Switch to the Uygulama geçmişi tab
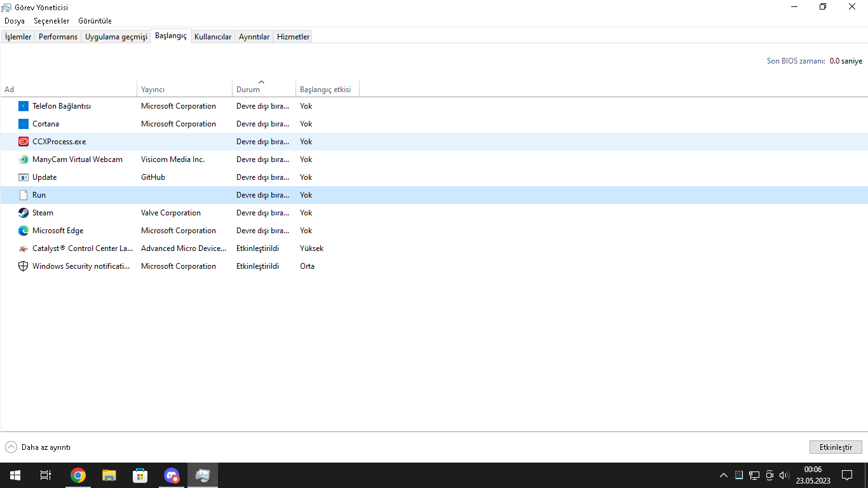This screenshot has width=868, height=488. click(x=116, y=37)
